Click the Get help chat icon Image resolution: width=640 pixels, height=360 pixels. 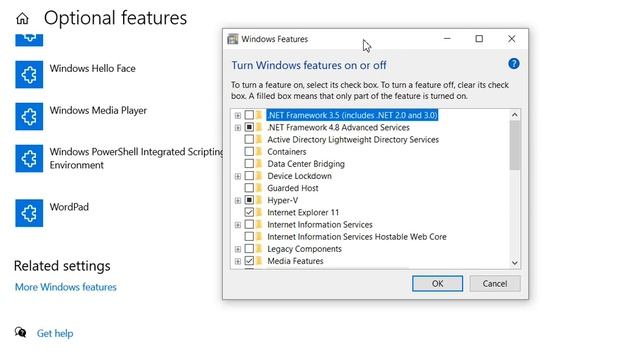(x=20, y=332)
